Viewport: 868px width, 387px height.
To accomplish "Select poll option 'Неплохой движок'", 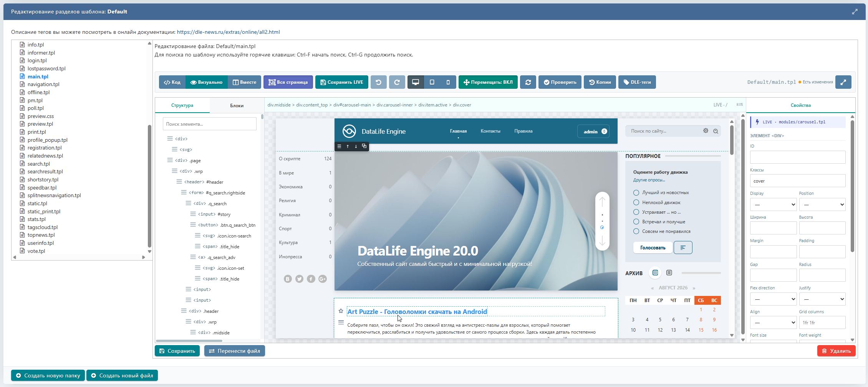I will (636, 202).
